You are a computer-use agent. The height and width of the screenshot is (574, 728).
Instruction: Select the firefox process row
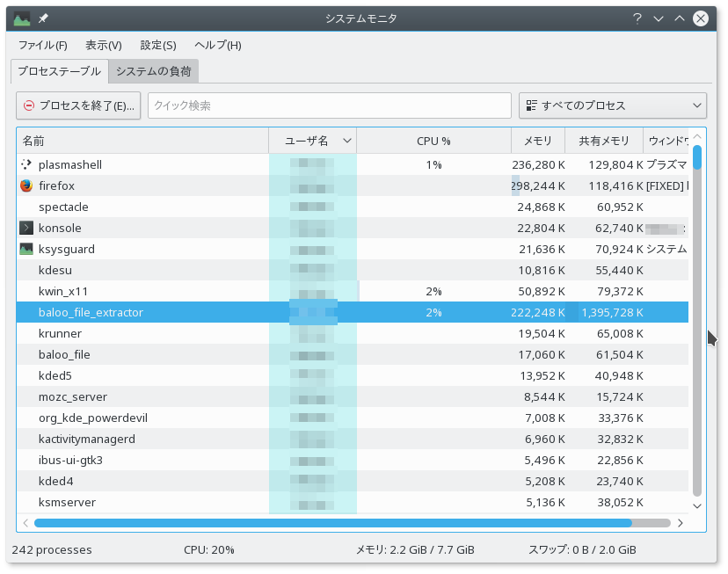pos(353,185)
